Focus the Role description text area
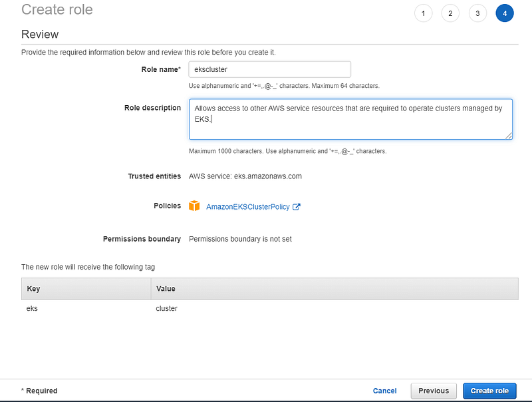The height and width of the screenshot is (402, 532). tap(350, 119)
